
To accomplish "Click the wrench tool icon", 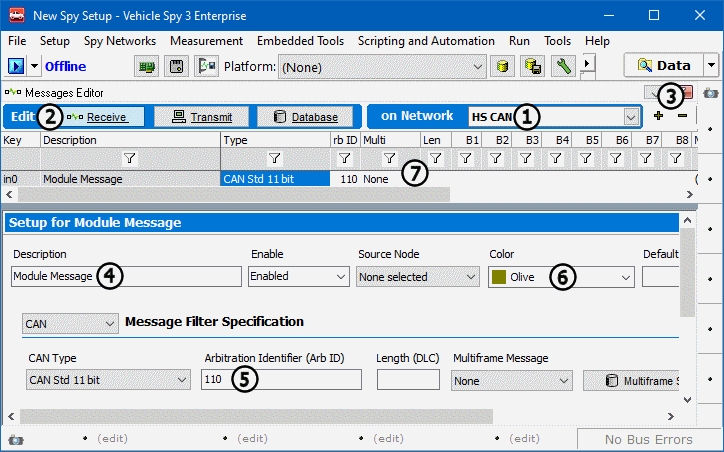I will tap(563, 66).
